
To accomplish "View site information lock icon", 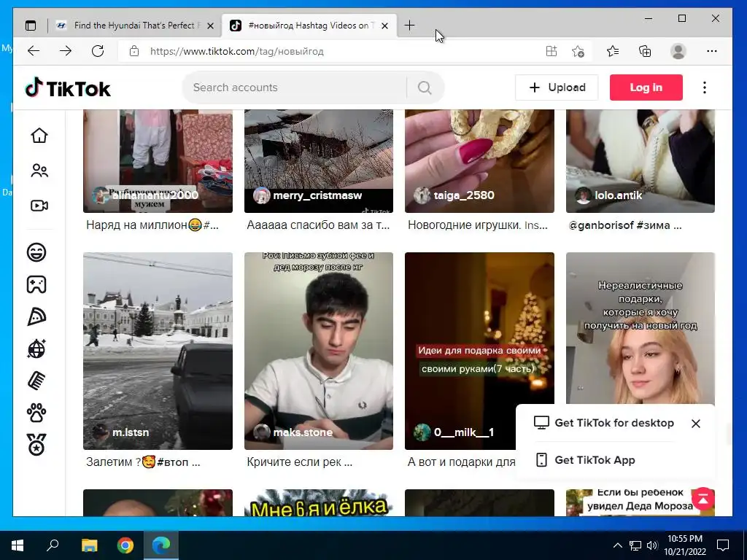I will point(134,51).
